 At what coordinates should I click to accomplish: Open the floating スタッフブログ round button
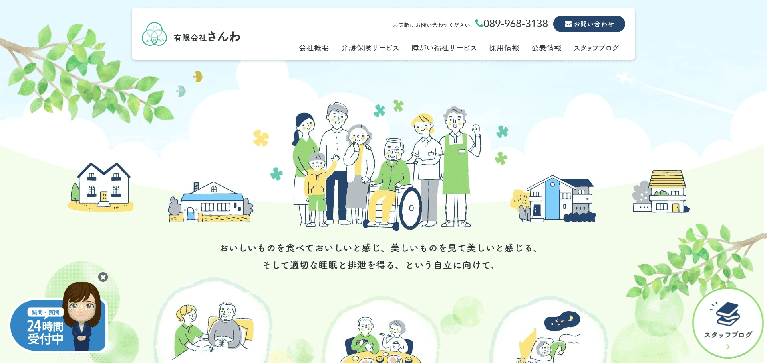728,323
